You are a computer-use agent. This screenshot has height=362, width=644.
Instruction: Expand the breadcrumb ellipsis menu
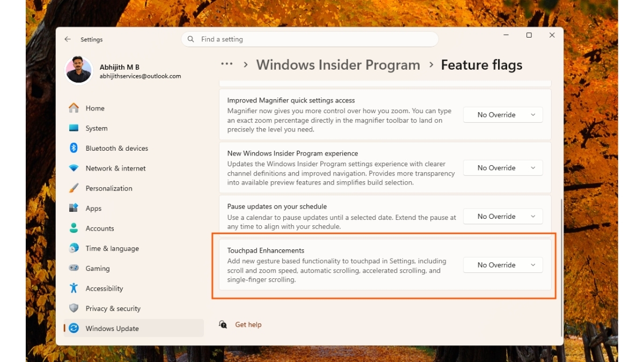tap(227, 64)
